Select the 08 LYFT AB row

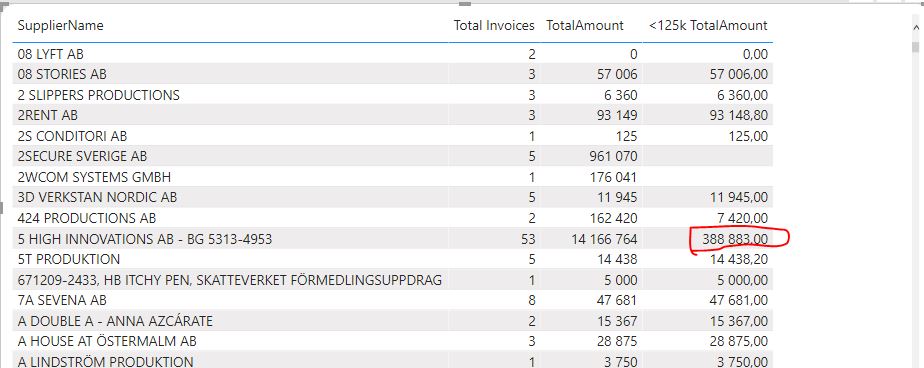click(392, 54)
